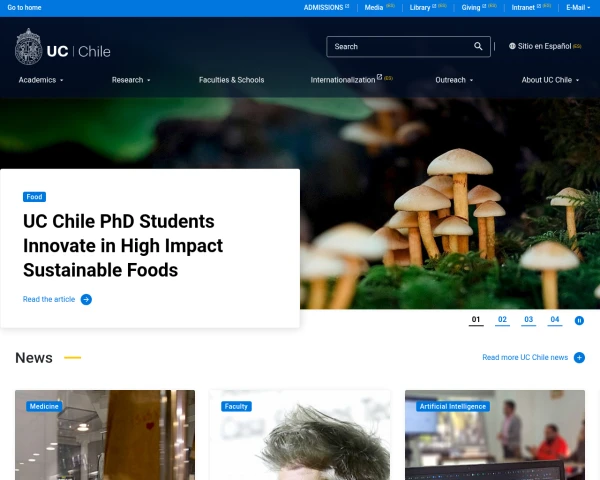Click the globe icon beside Sitio en Español
This screenshot has height=480, width=600.
(x=512, y=46)
